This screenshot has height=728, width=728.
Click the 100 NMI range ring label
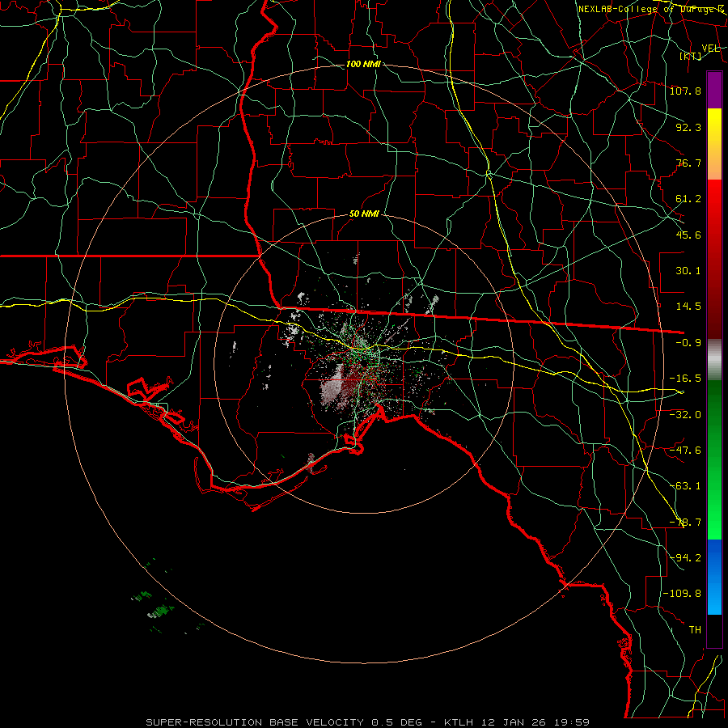[363, 64]
